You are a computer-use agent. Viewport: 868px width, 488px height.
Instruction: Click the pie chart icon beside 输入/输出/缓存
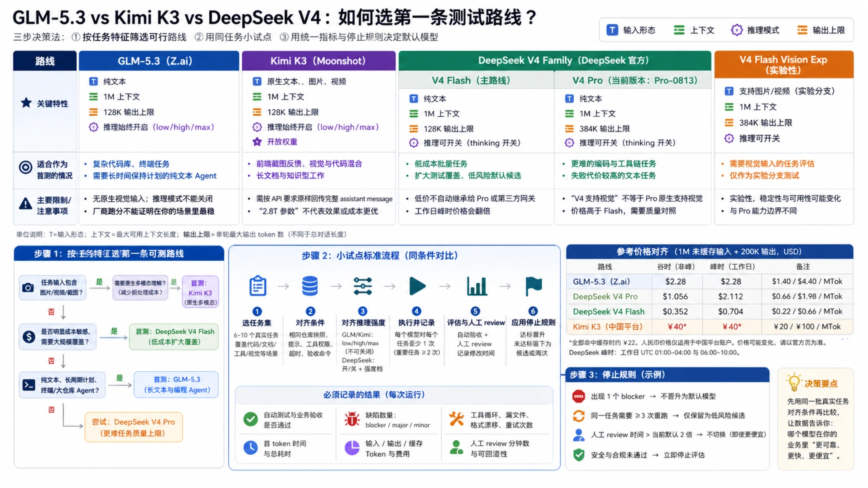[352, 448]
